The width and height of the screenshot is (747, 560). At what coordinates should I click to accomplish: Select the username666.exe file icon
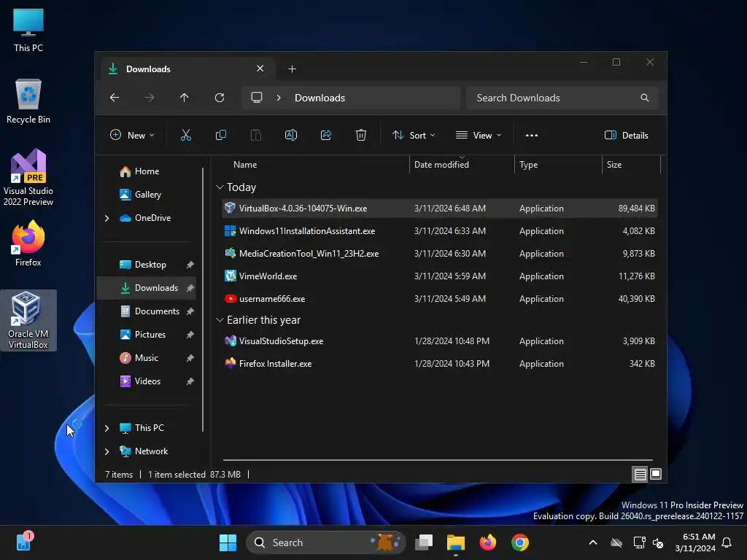point(230,298)
